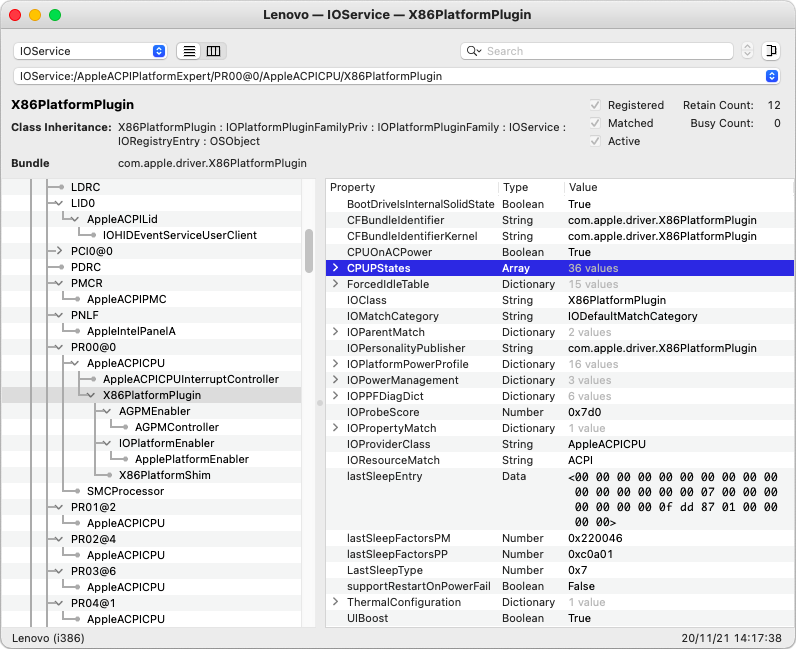The width and height of the screenshot is (796, 649).
Task: Toggle the Registered checkbox
Action: (595, 105)
